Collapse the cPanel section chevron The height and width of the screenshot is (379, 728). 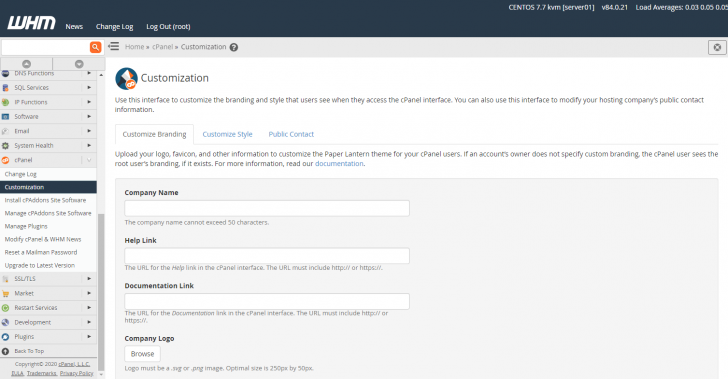pos(89,160)
